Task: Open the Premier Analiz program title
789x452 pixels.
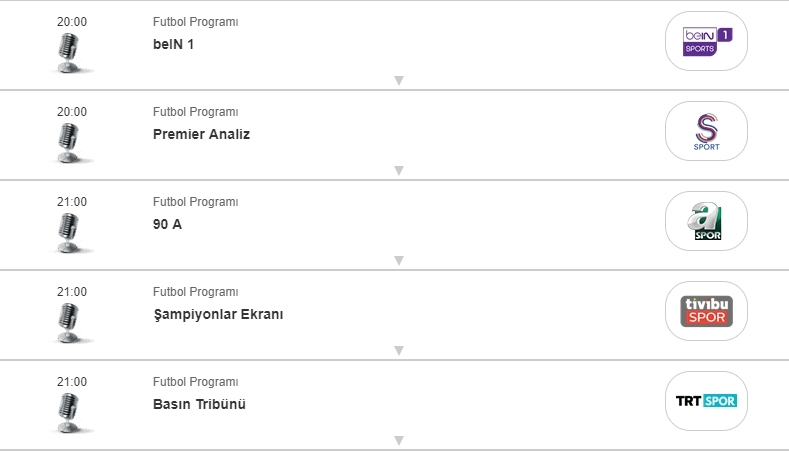Action: click(201, 134)
